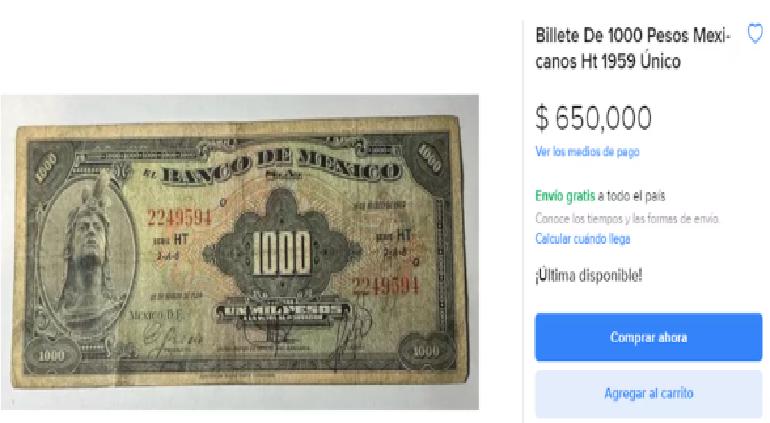Click the $ 650,000 price text
Screen dimensions: 770x423
[593, 118]
